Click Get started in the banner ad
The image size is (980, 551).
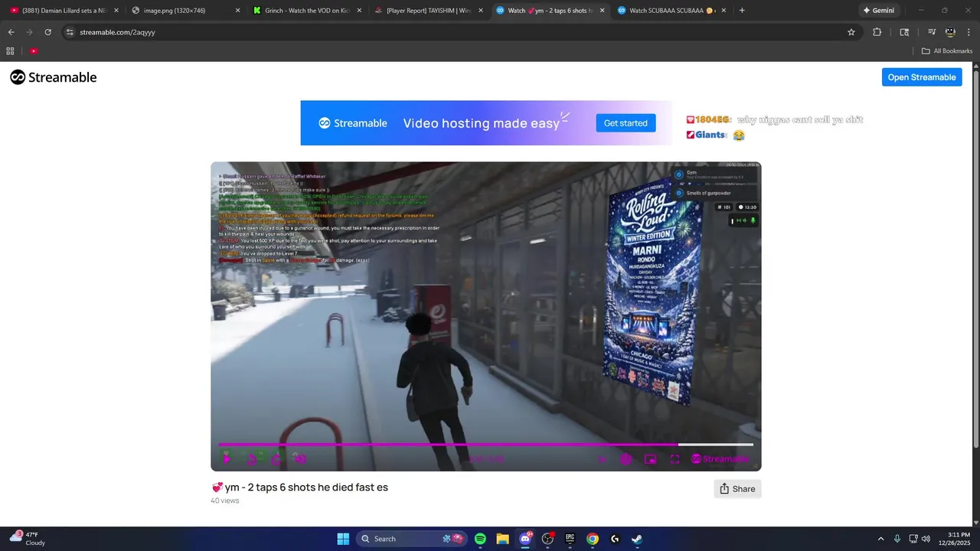tap(626, 123)
